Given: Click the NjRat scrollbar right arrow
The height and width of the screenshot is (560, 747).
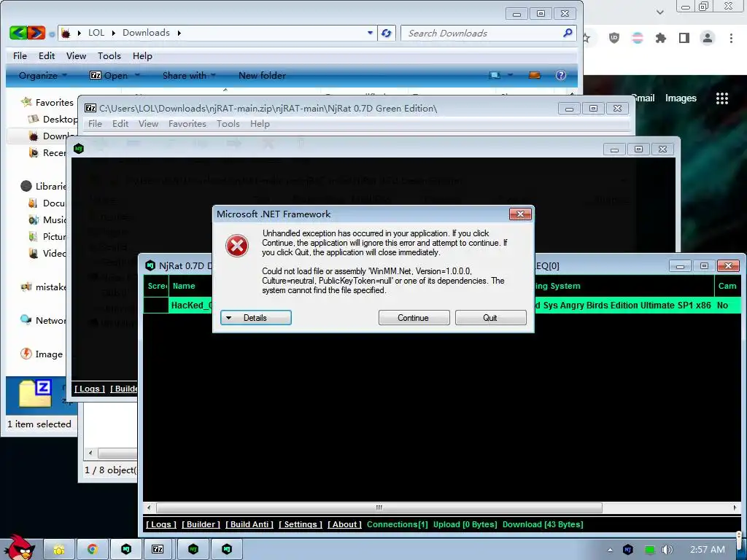Looking at the screenshot, I should 735,507.
